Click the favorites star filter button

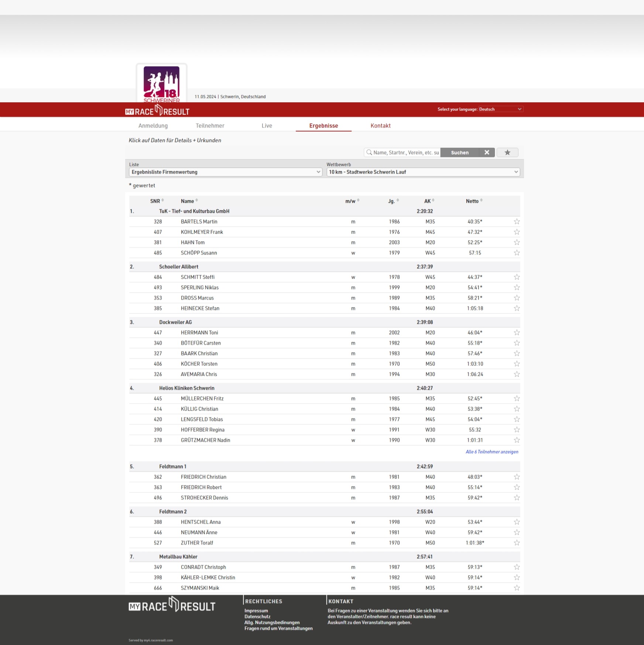[x=507, y=152]
